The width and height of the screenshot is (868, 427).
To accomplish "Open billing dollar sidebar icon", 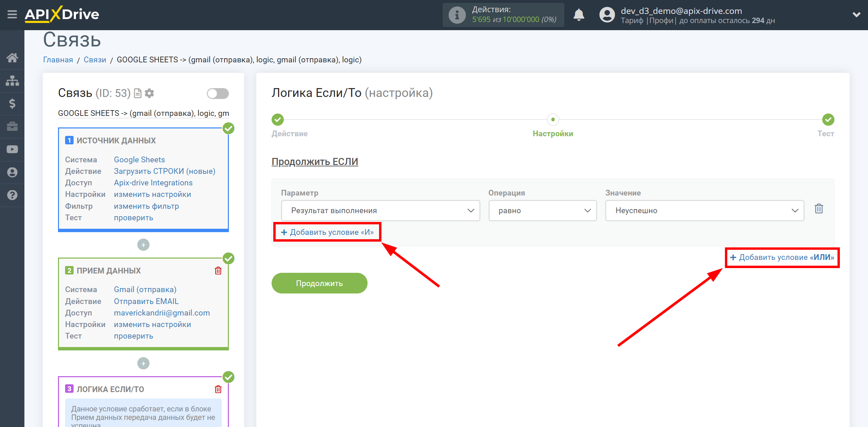I will pos(12,103).
